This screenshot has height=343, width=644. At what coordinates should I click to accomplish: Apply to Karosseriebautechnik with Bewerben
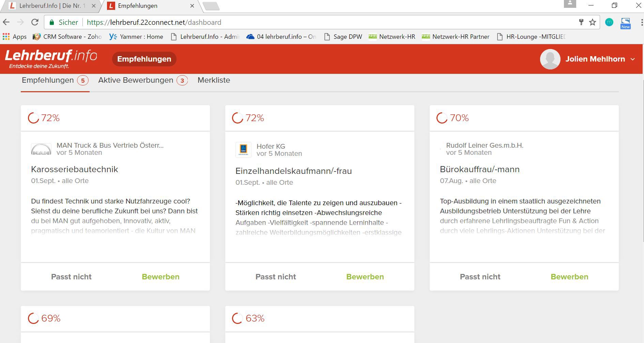coord(160,277)
